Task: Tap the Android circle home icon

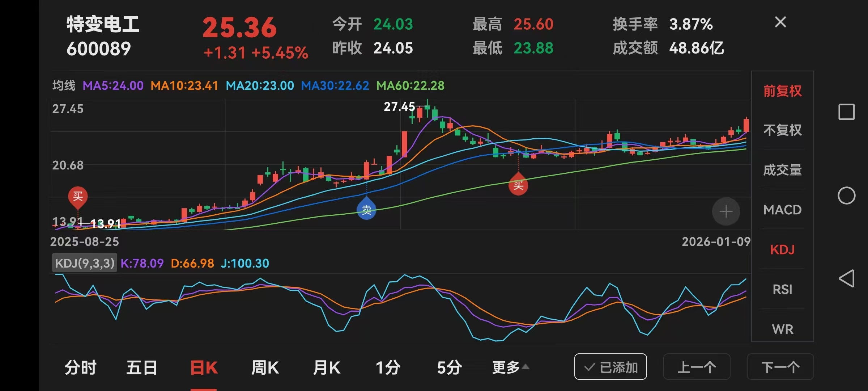Action: pos(846,196)
